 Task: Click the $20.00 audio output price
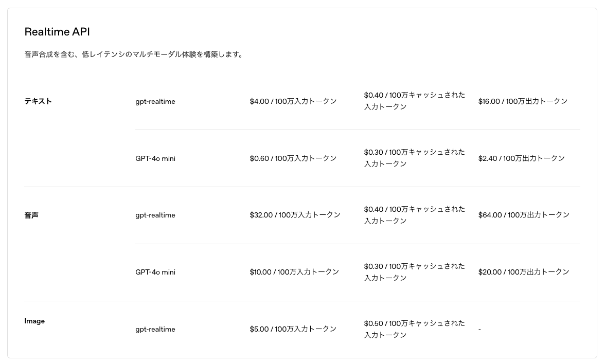point(524,272)
